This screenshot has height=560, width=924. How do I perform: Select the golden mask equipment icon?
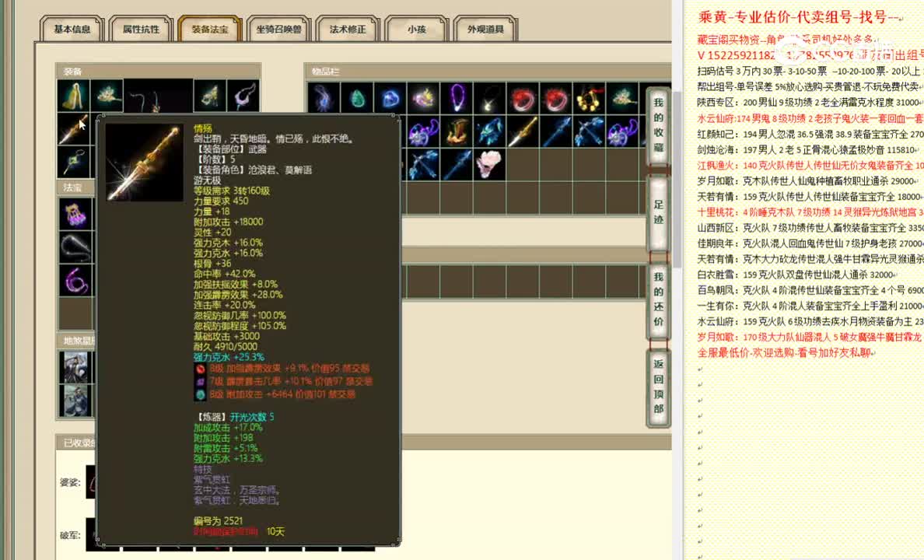tap(210, 96)
